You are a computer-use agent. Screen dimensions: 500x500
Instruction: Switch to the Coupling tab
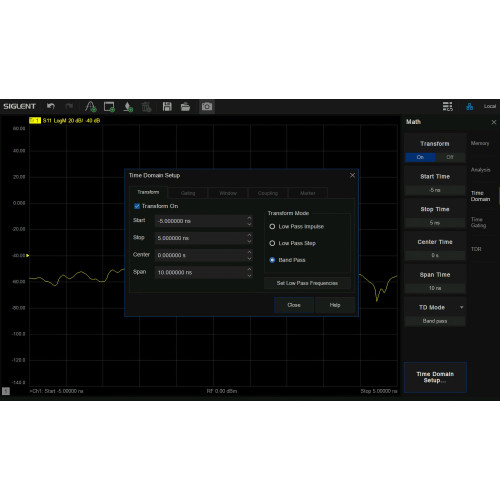[268, 193]
